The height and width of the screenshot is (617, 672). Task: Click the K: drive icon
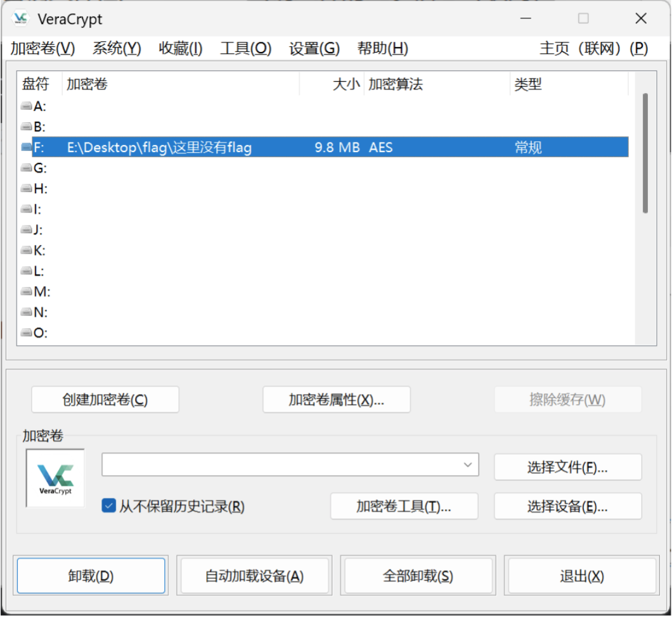coord(26,250)
